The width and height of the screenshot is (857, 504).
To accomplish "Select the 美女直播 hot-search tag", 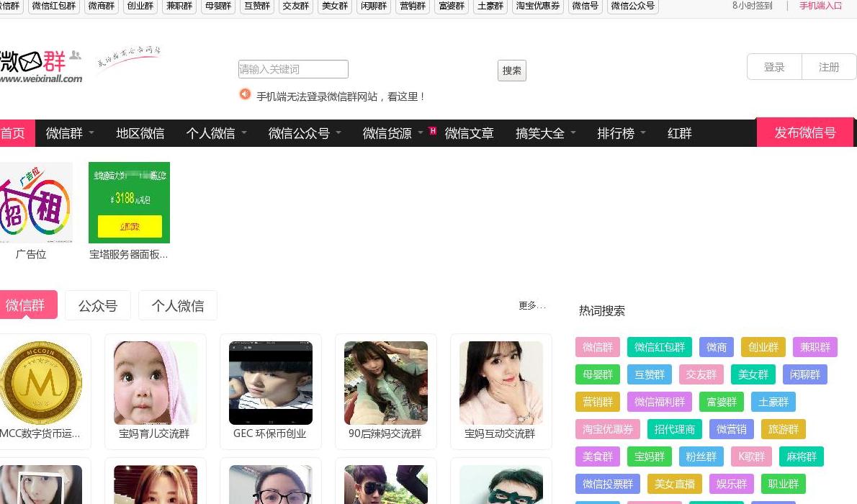I will tap(675, 484).
